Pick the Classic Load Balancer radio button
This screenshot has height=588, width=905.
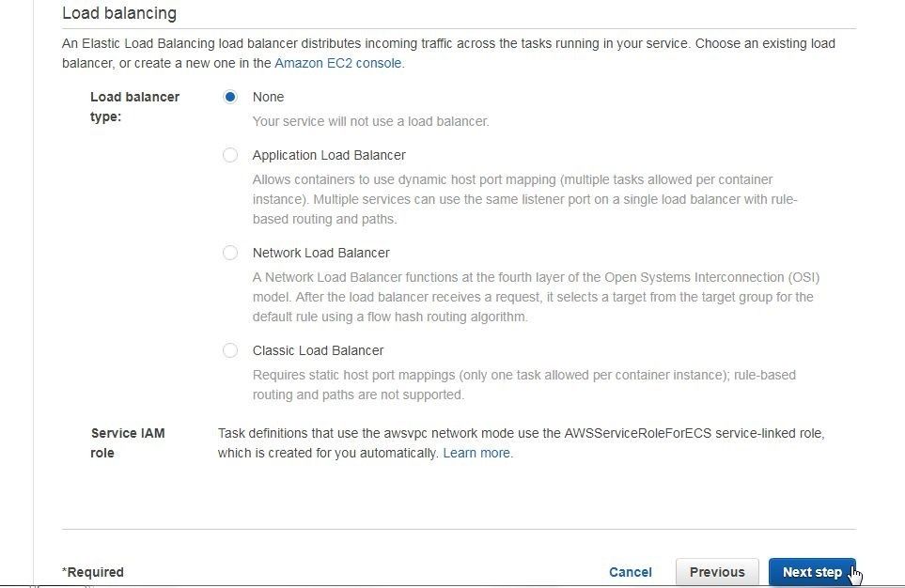(229, 350)
